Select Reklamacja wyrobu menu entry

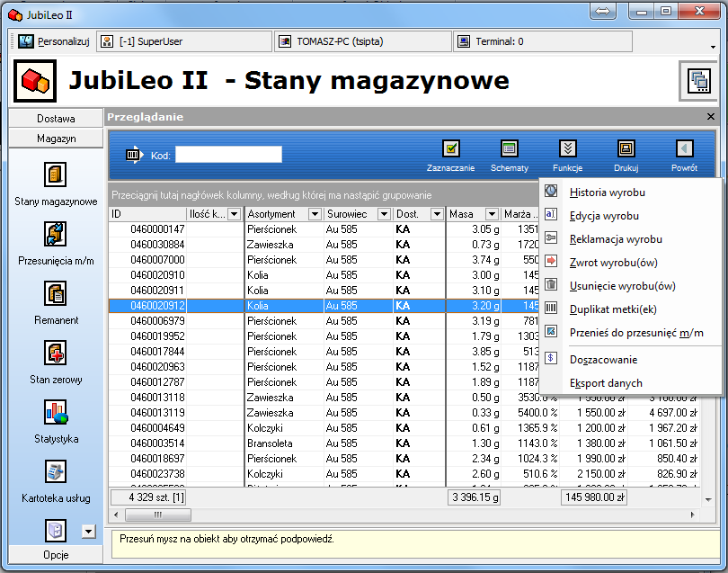pyautogui.click(x=631, y=239)
